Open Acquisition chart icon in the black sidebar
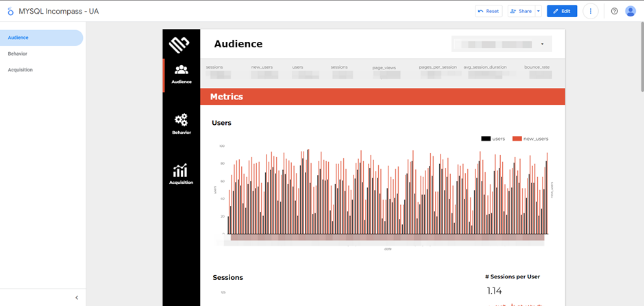 click(181, 171)
